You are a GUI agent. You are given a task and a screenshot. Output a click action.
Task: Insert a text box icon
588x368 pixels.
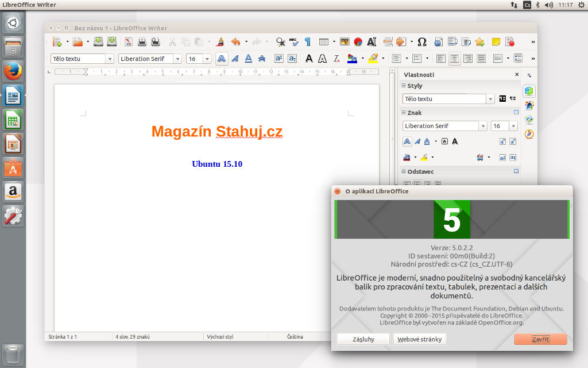(372, 41)
